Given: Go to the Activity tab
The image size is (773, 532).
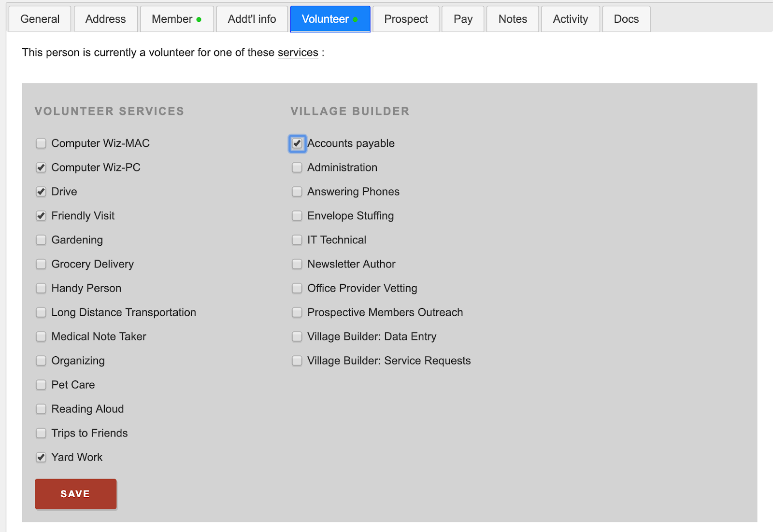Looking at the screenshot, I should point(571,19).
